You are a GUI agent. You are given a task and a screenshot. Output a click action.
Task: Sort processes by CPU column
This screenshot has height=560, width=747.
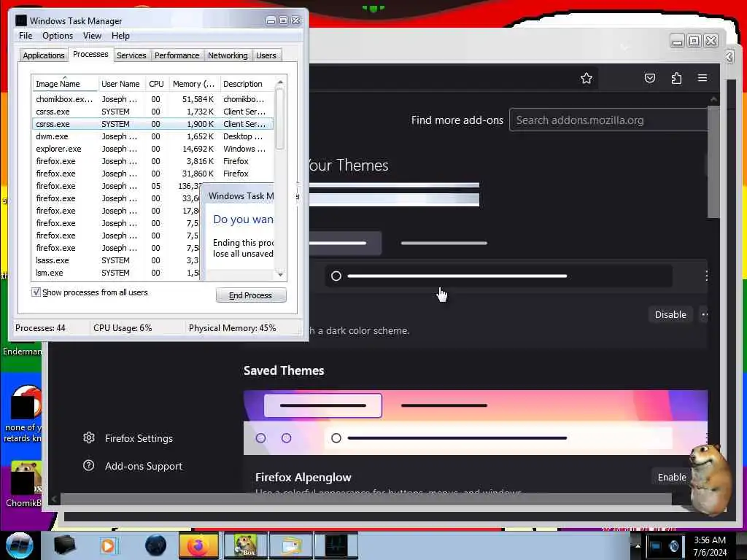coord(156,84)
